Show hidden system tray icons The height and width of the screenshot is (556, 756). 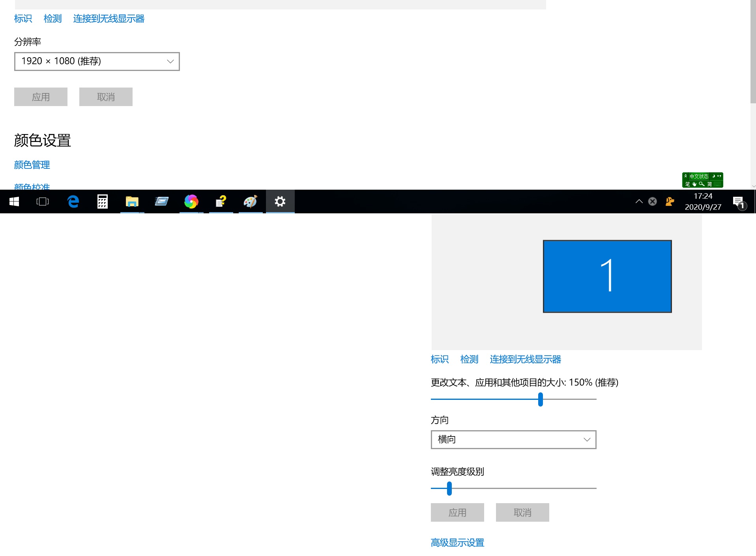tap(639, 202)
